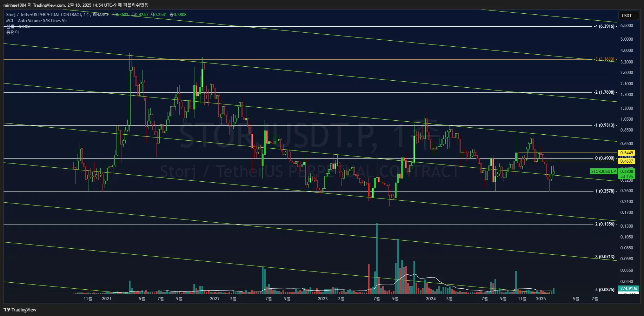Click the open value 0.3603 in header
The image size is (644, 316).
pos(122,15)
